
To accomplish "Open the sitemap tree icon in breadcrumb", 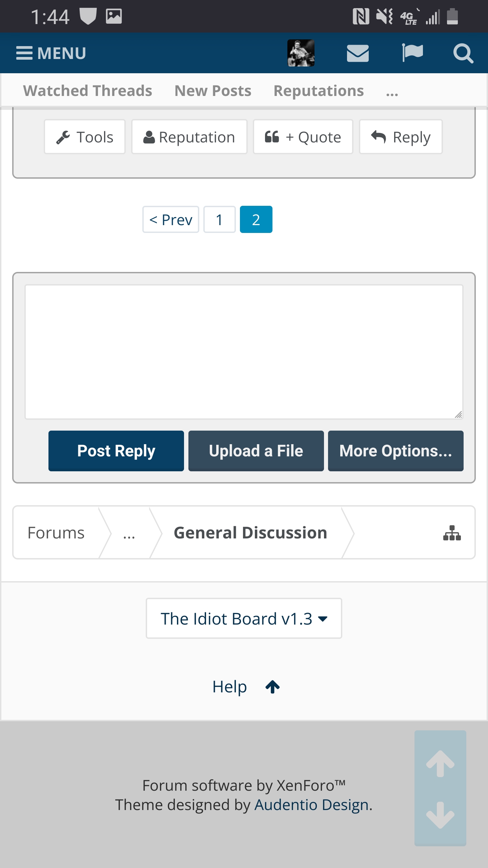I will tap(452, 533).
